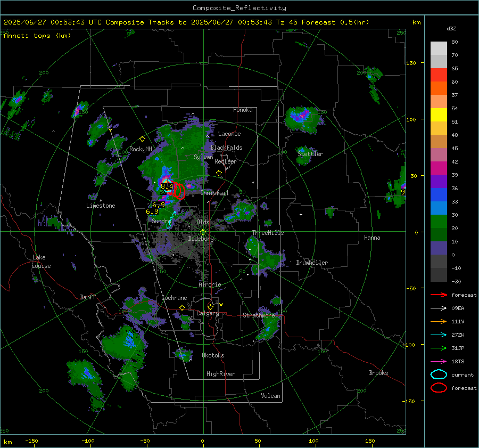The image size is (479, 448).
Task: Click the Didsbury city label
Action: tap(201, 239)
